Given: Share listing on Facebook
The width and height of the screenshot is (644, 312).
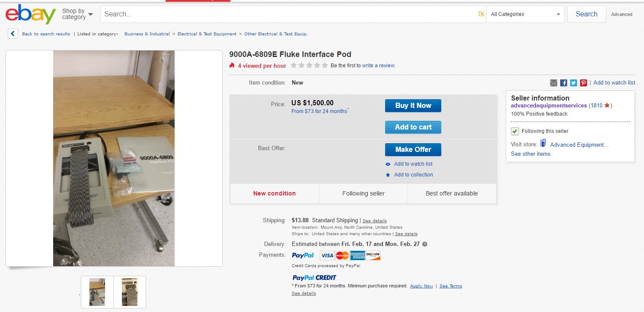Looking at the screenshot, I should pyautogui.click(x=564, y=83).
